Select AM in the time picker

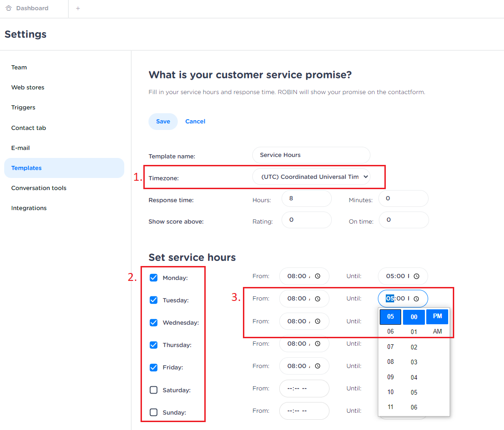(x=437, y=332)
